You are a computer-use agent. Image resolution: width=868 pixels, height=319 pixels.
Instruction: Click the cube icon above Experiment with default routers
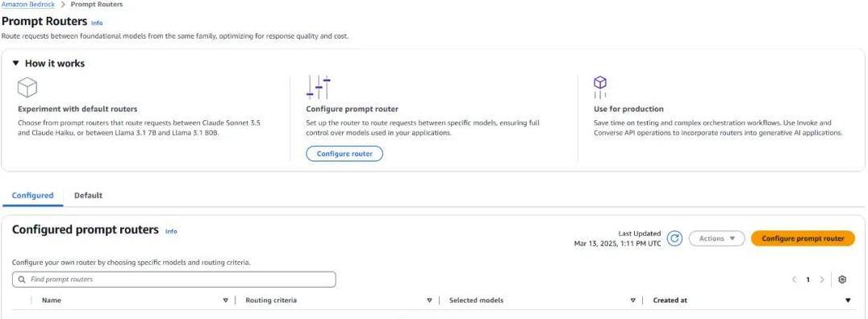click(x=27, y=87)
